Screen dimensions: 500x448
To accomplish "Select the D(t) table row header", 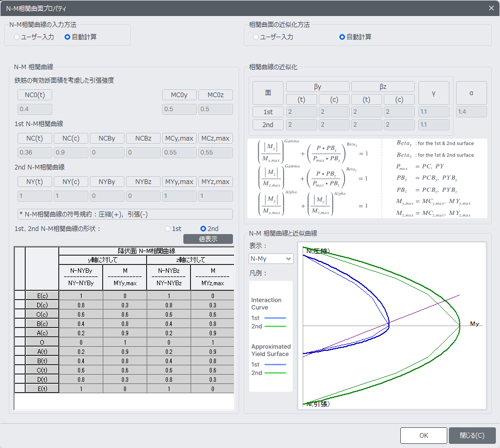I will 42,379.
